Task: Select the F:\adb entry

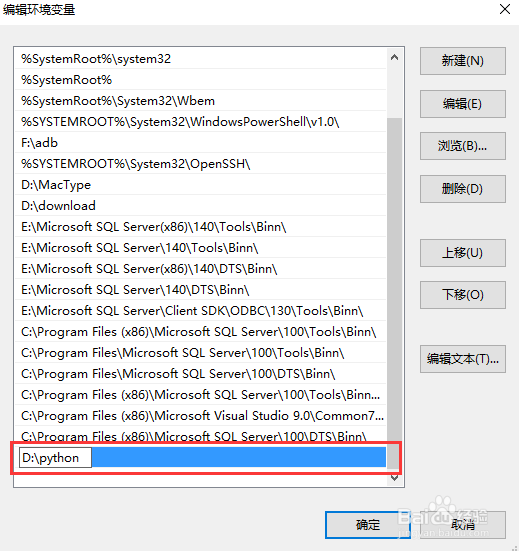Action: (200, 143)
